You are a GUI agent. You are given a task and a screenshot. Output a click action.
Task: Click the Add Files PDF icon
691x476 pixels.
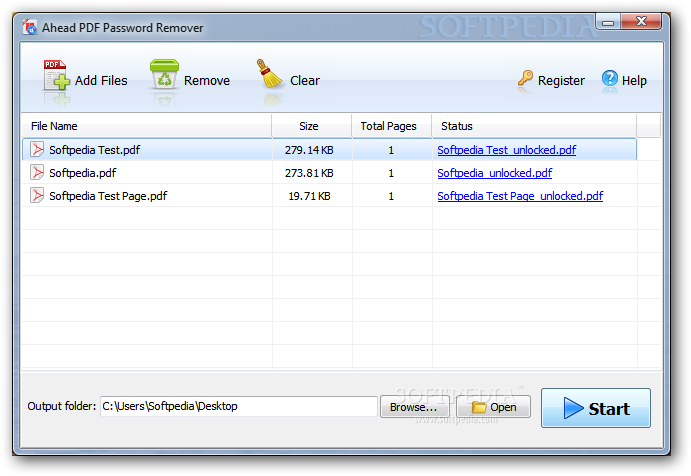[56, 75]
